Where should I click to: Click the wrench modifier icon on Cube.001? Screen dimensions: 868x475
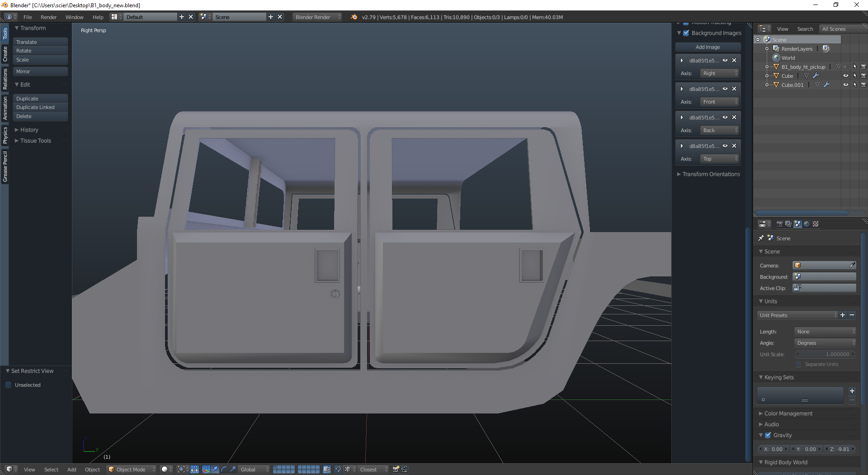click(x=827, y=85)
